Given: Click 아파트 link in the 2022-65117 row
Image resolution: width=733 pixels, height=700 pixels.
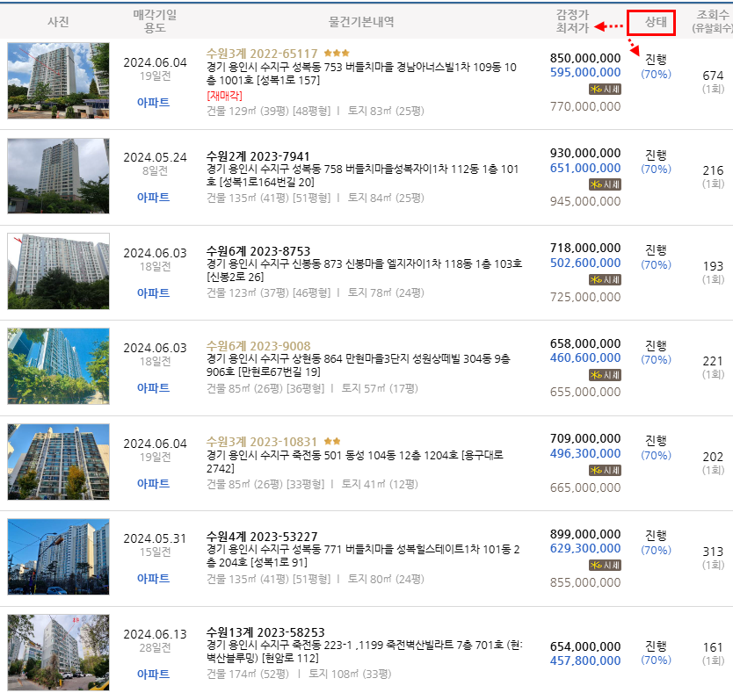Looking at the screenshot, I should click(153, 103).
